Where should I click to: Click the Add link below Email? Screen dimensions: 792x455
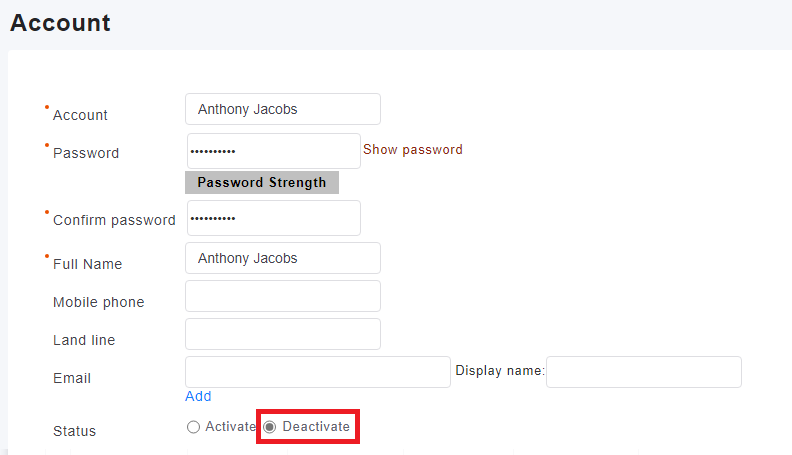click(198, 396)
